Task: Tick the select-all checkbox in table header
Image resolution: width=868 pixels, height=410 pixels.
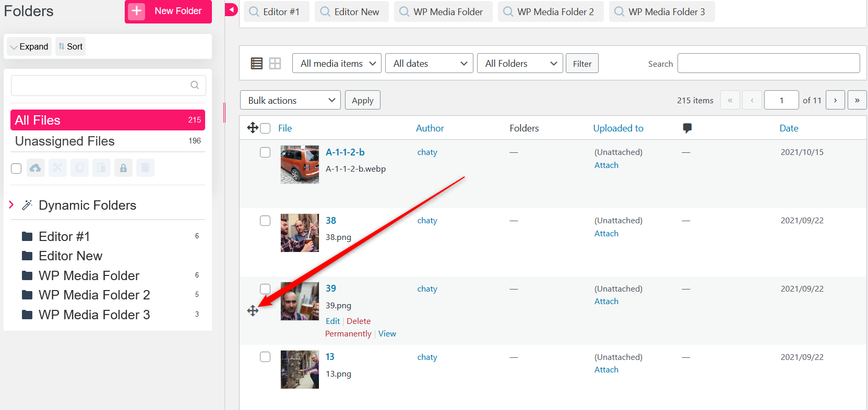Action: [265, 128]
